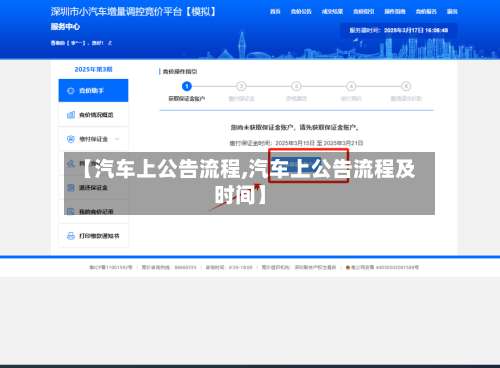This screenshot has width=500, height=368.
Task: Open 我的竞价记录 sidebar item
Action: (93, 211)
